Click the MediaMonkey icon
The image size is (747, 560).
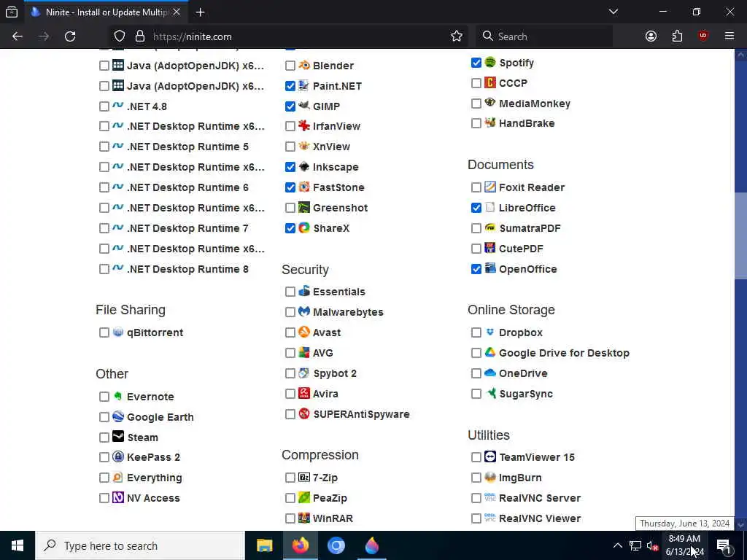tap(489, 103)
